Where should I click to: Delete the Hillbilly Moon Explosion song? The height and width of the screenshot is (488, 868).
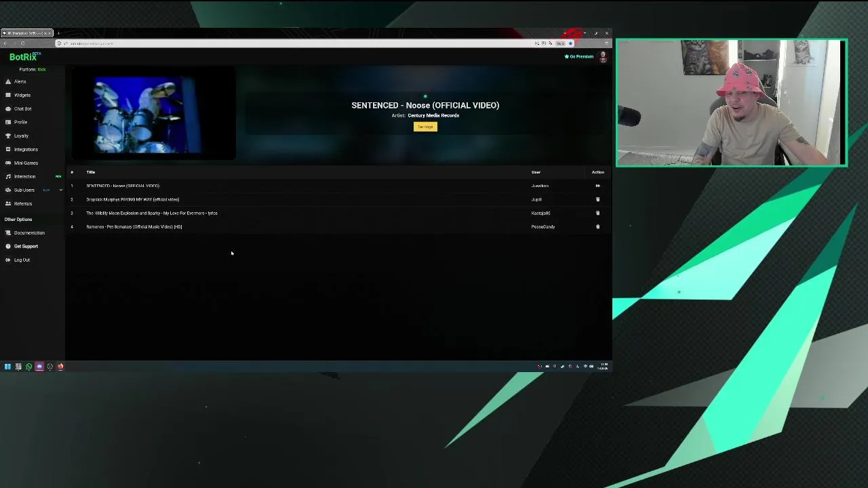tap(597, 213)
